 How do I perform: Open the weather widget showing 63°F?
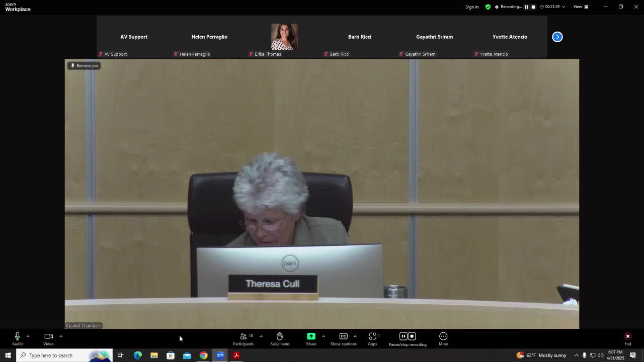click(x=541, y=355)
